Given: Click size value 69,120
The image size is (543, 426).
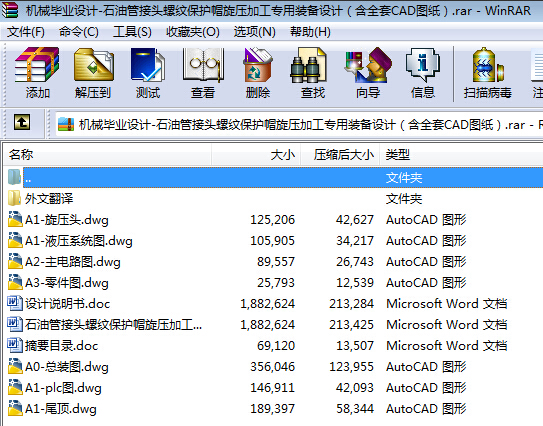Looking at the screenshot, I should point(276,346).
